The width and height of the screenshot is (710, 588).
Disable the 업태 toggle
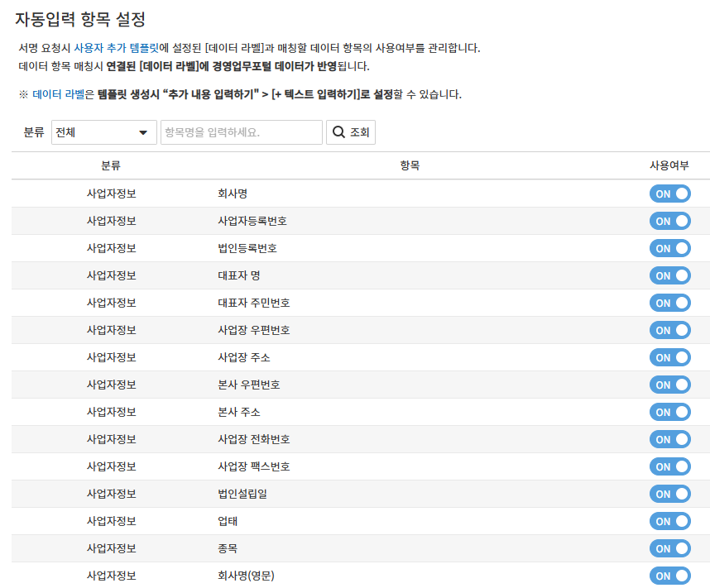(669, 521)
